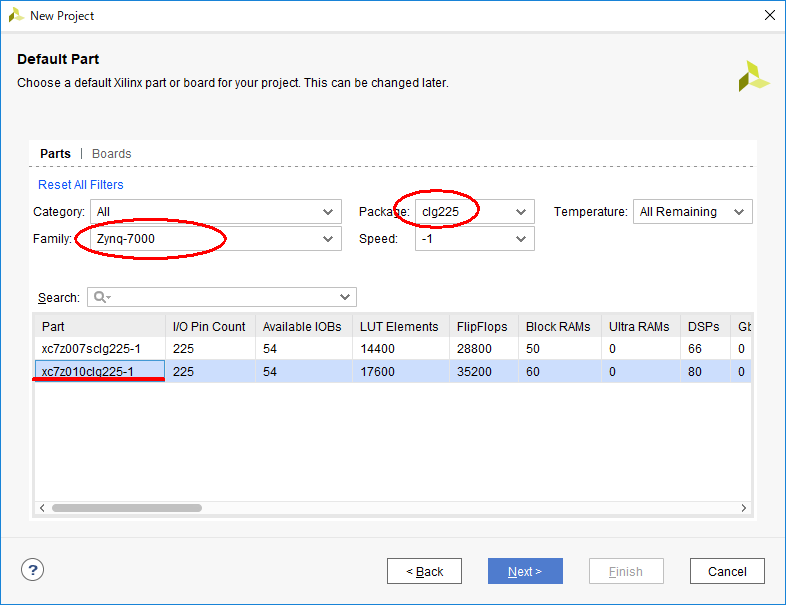The width and height of the screenshot is (786, 605).
Task: Click the horizontal scrollbar thumb in parts table
Action: point(126,508)
